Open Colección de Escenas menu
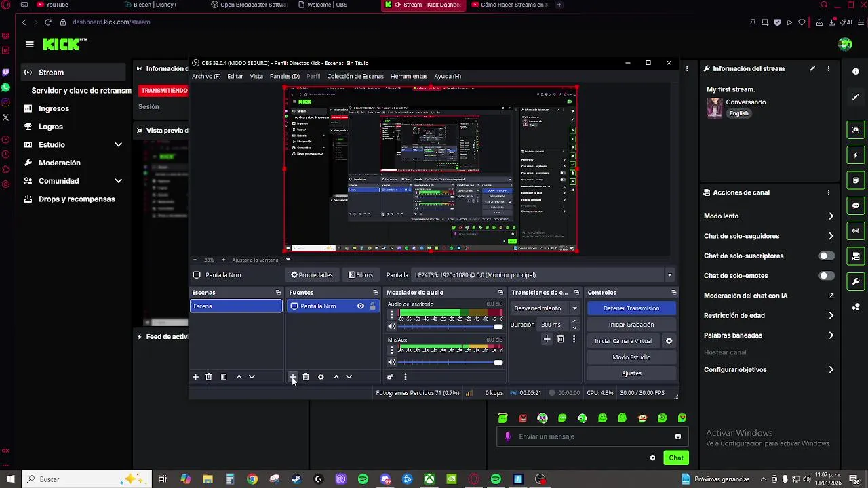The image size is (868, 488). [x=355, y=77]
